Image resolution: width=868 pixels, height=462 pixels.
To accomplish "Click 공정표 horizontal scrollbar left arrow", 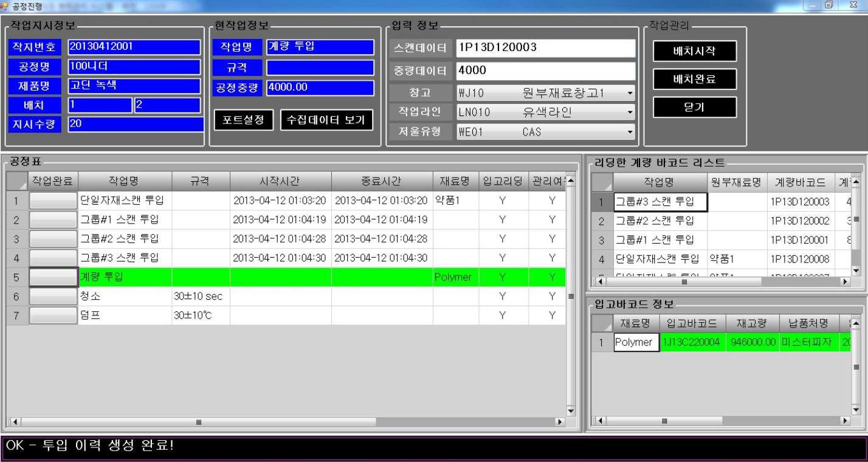I will (15, 421).
